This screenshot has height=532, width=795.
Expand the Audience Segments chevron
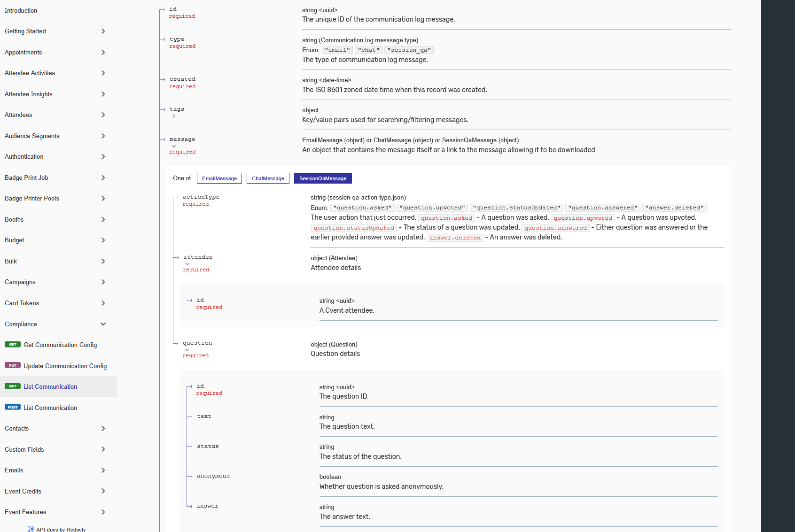103,136
